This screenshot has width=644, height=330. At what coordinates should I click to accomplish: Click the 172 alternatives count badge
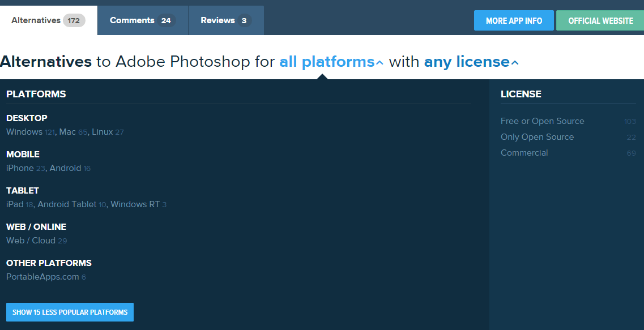(74, 20)
